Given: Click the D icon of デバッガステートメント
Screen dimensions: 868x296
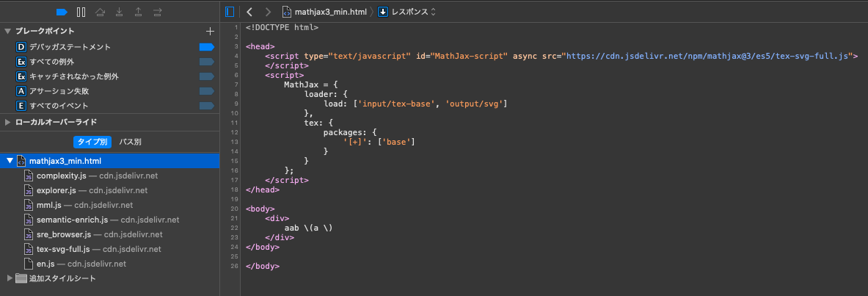Looking at the screenshot, I should point(21,47).
